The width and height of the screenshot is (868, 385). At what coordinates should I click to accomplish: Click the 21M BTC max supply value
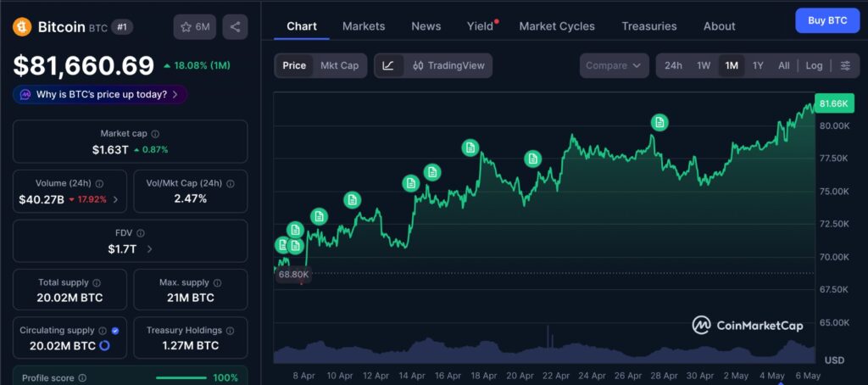point(191,298)
